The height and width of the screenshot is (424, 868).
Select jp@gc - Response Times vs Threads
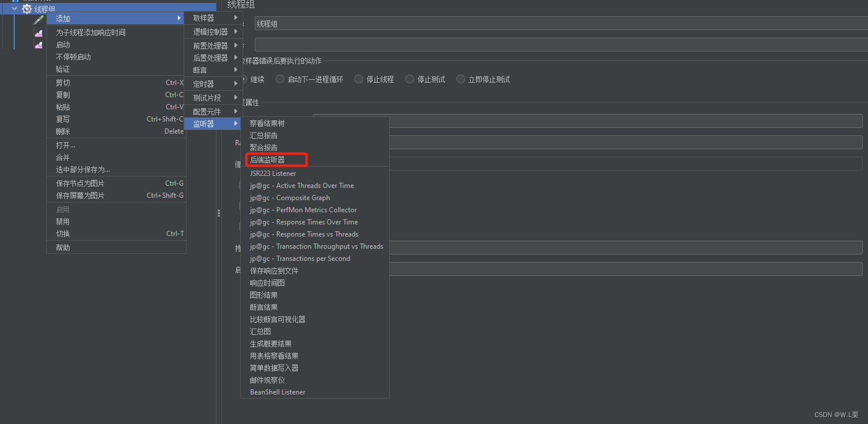coord(315,234)
